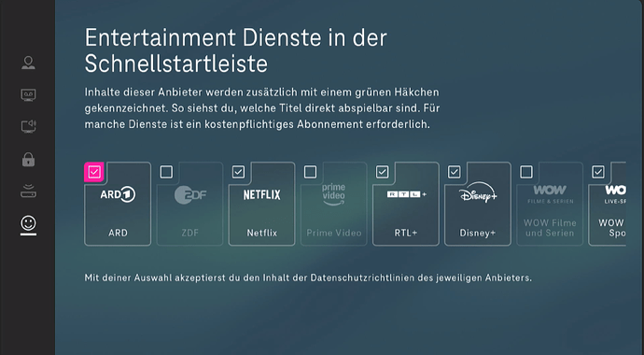Image resolution: width=644 pixels, height=355 pixels.
Task: Select the TV and sound sidebar icon
Action: pyautogui.click(x=28, y=126)
